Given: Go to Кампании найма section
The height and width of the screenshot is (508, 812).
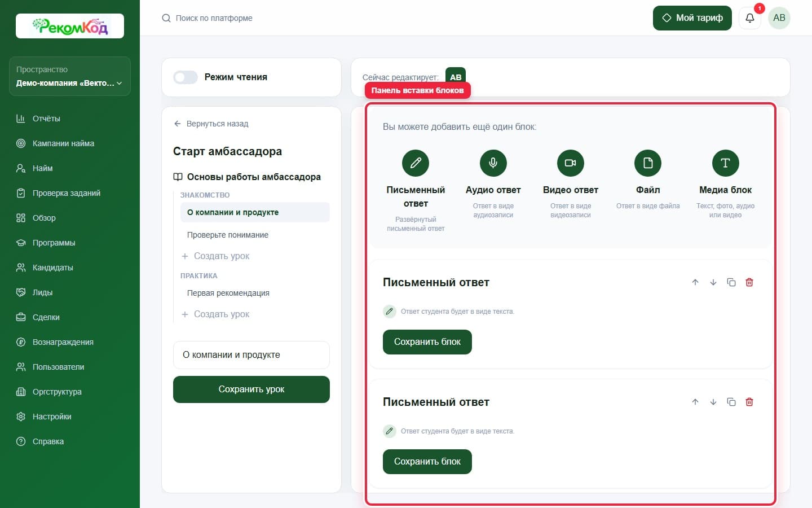Looking at the screenshot, I should [x=70, y=143].
